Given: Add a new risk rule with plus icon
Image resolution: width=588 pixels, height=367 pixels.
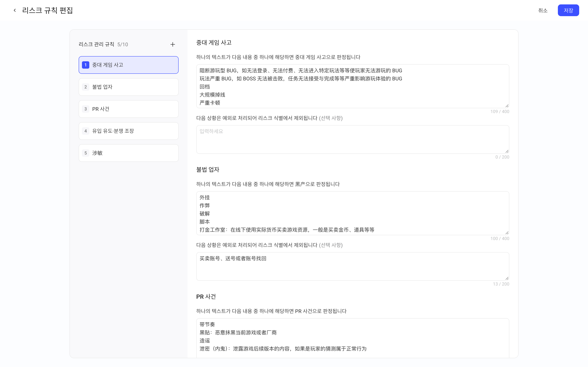Looking at the screenshot, I should coord(173,44).
